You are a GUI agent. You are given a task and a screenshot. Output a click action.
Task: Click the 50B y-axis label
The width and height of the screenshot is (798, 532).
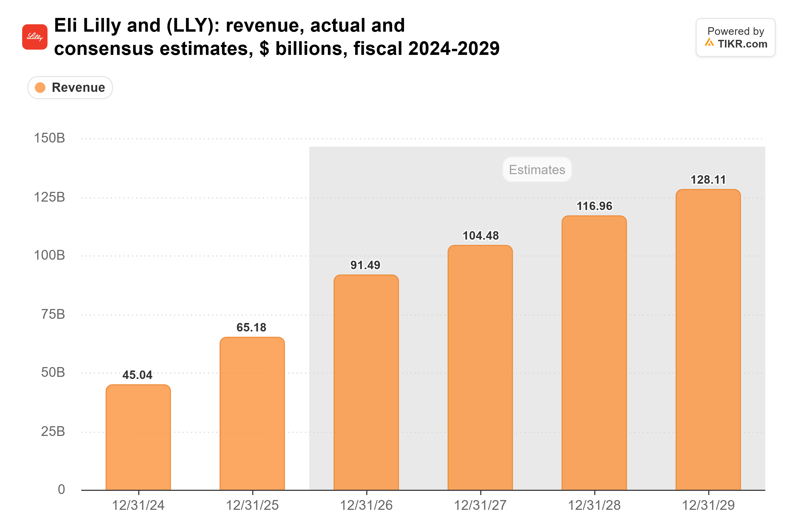53,372
